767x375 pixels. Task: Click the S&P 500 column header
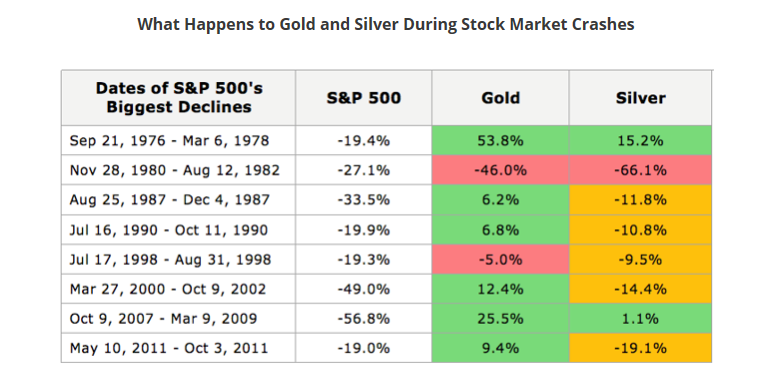[363, 98]
